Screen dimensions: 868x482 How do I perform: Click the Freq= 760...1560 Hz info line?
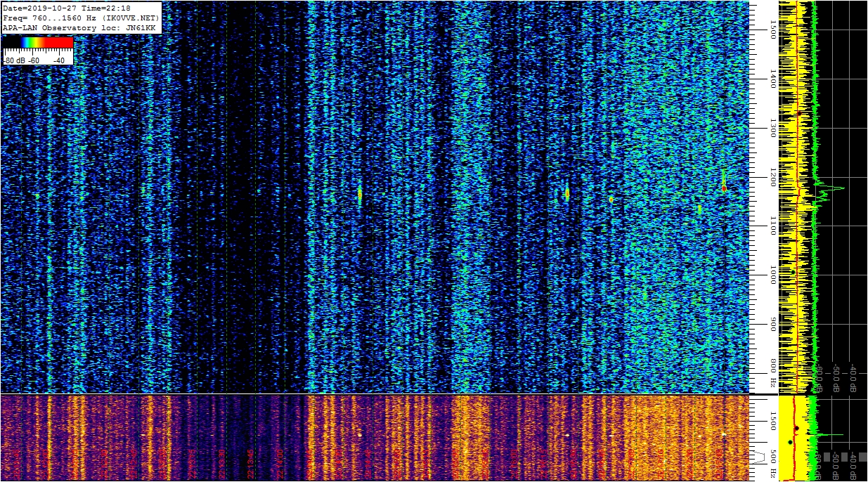[81, 18]
